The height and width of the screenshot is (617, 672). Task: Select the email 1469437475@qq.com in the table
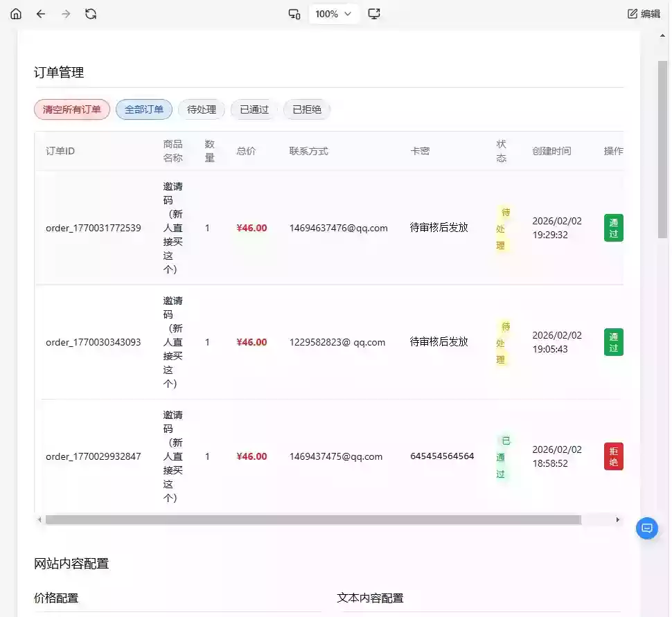pyautogui.click(x=337, y=456)
